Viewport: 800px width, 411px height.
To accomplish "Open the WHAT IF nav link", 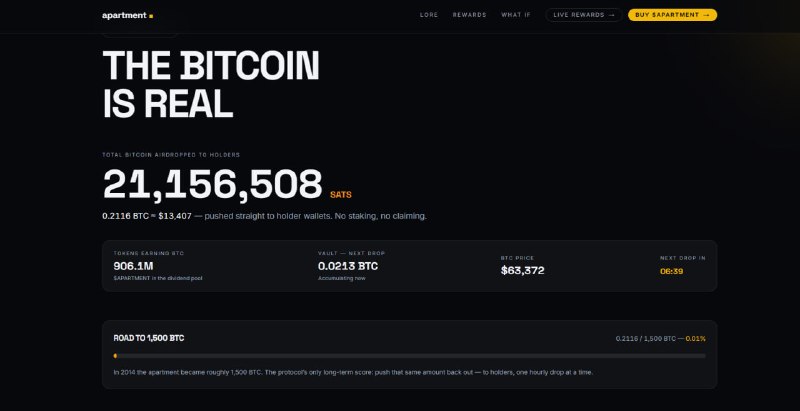I will [516, 15].
